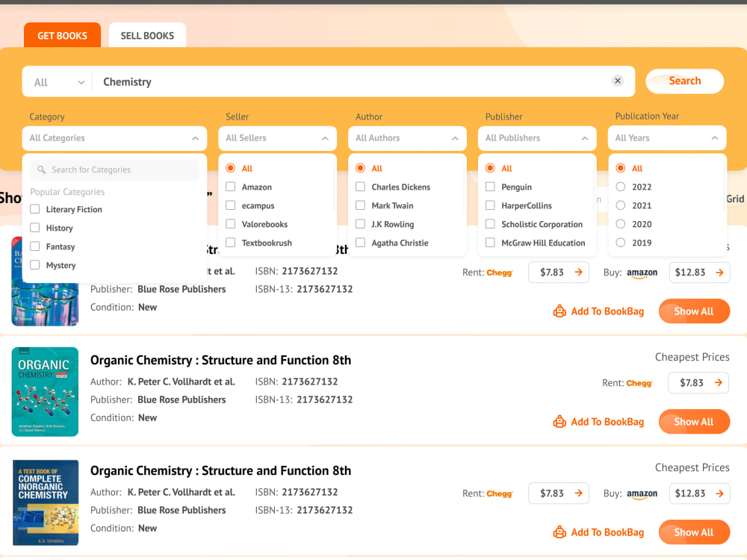Add the third result to the BookBag

[598, 532]
